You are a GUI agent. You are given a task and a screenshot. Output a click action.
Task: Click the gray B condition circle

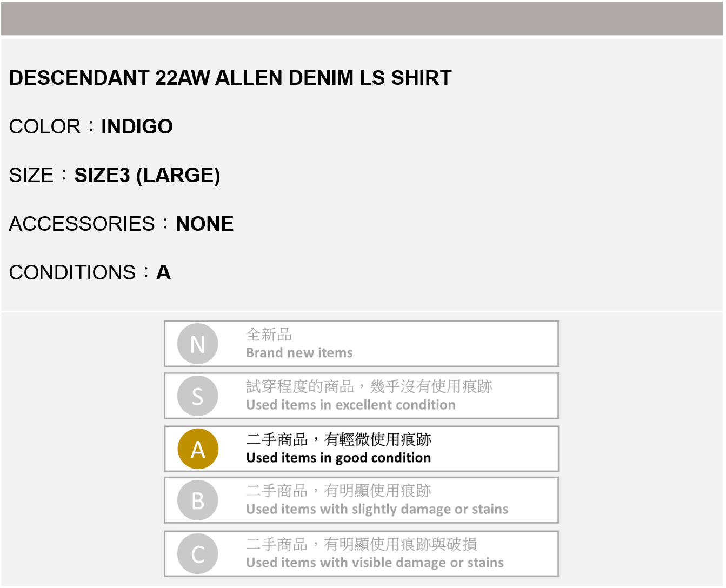coord(198,500)
